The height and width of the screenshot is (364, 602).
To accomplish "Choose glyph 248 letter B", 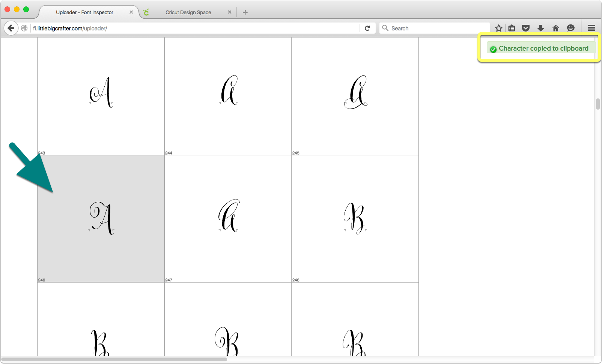I will 355,219.
